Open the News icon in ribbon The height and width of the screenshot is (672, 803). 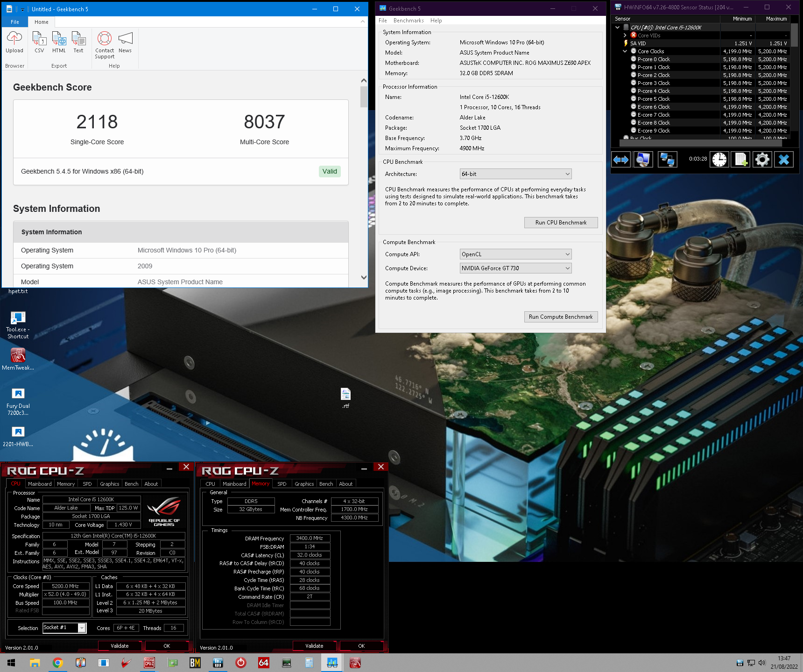click(125, 42)
